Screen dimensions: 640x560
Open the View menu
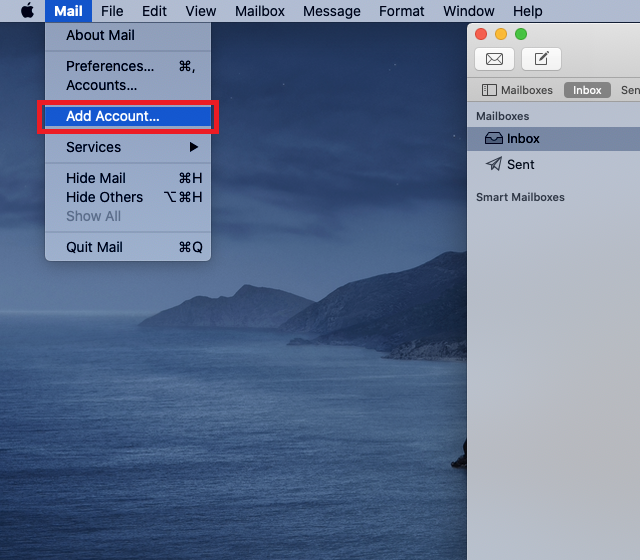coord(200,11)
